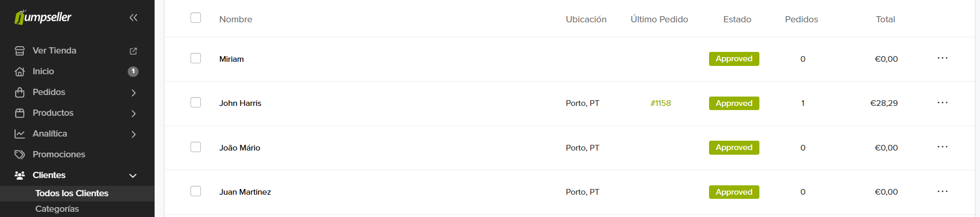Open order #1158 link
Screen dimensions: 980x217
[660, 103]
